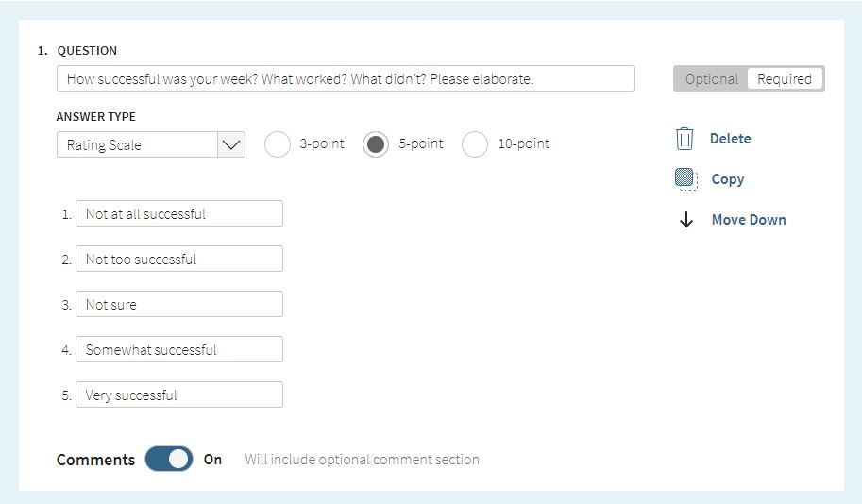Edit the 'Not at all successful' label field
Viewport: 862px width, 504px height.
[x=178, y=214]
